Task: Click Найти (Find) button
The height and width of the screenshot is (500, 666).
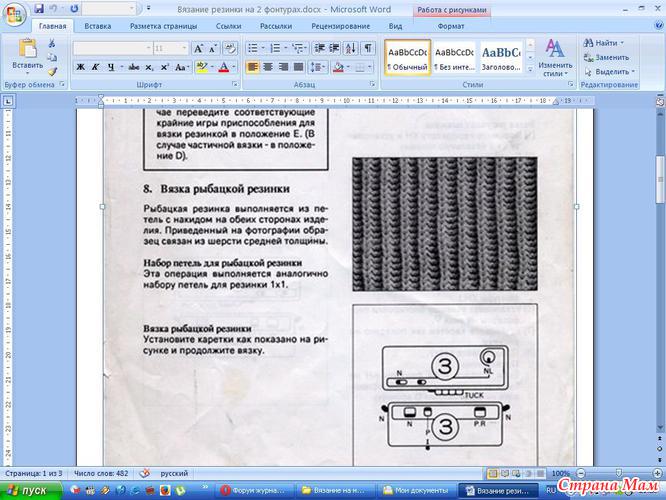Action: coord(604,43)
